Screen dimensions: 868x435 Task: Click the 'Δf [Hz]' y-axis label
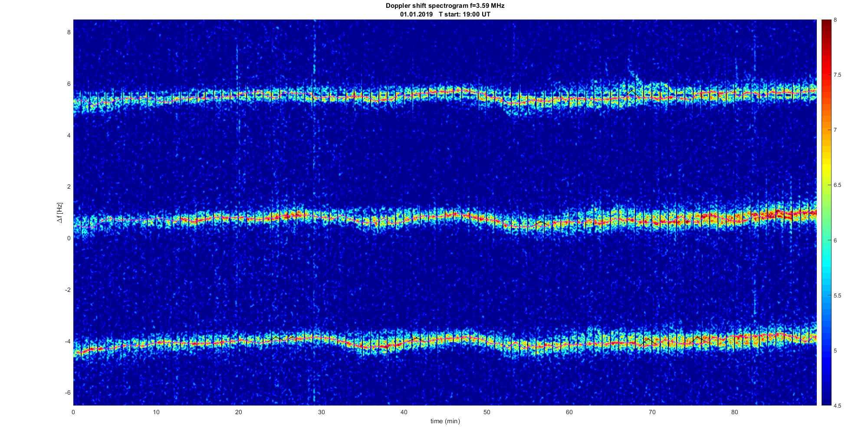click(x=60, y=213)
